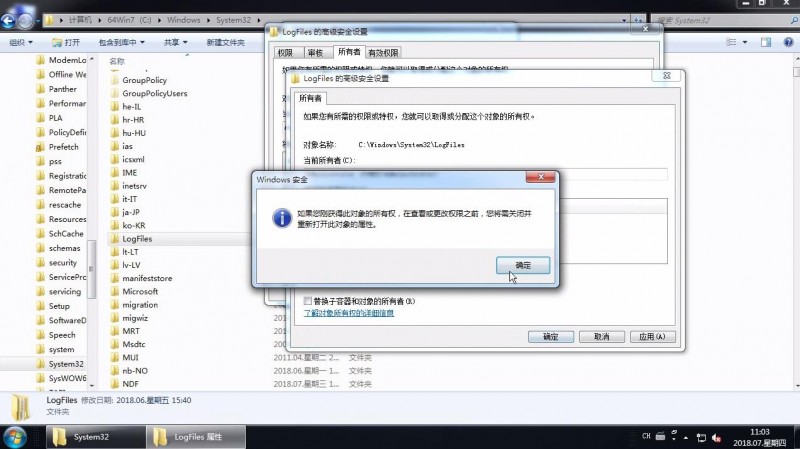The image size is (800, 449).
Task: Switch to LogFiles 属性 taskbar window
Action: click(x=196, y=437)
